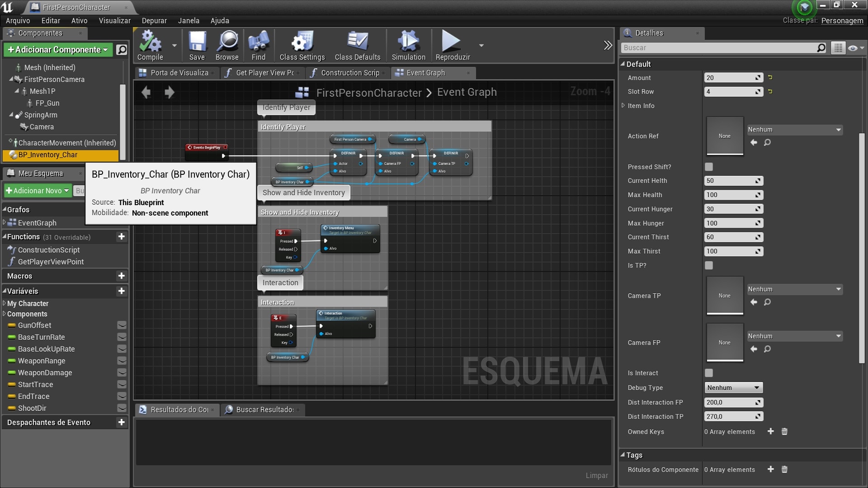Screen dimensions: 868x488
Task: Enable the Pressed Shift? checkbox
Action: [708, 166]
